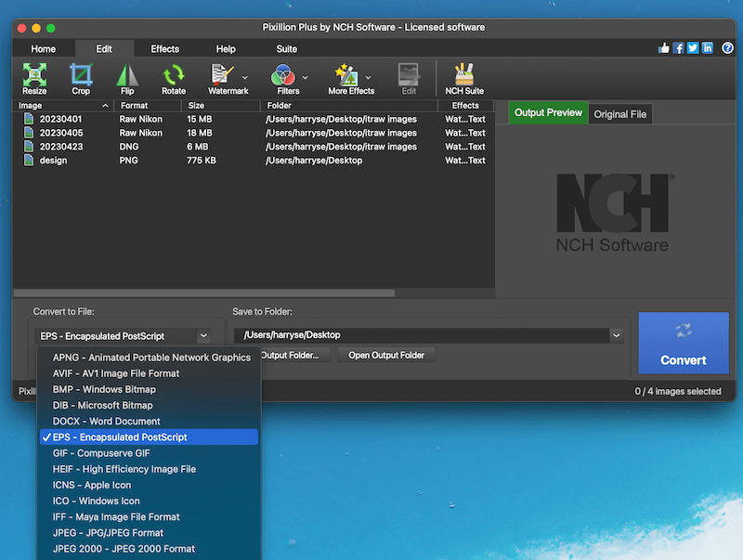Sort by the Folder column header
The height and width of the screenshot is (560, 743).
[x=349, y=106]
